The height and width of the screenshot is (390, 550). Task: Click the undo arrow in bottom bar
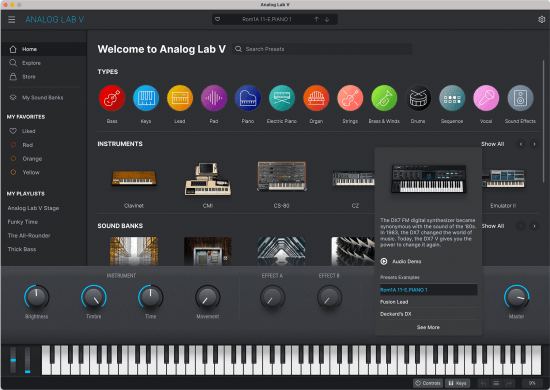click(x=483, y=383)
